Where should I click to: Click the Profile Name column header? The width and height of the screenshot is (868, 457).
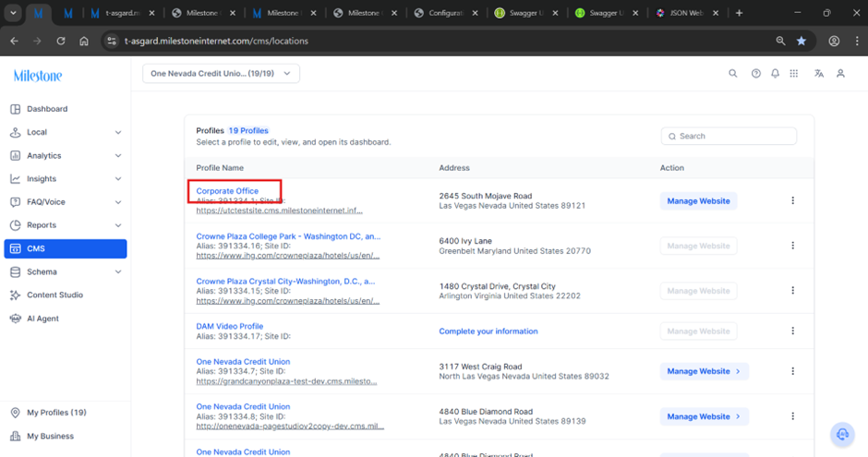[x=220, y=168]
